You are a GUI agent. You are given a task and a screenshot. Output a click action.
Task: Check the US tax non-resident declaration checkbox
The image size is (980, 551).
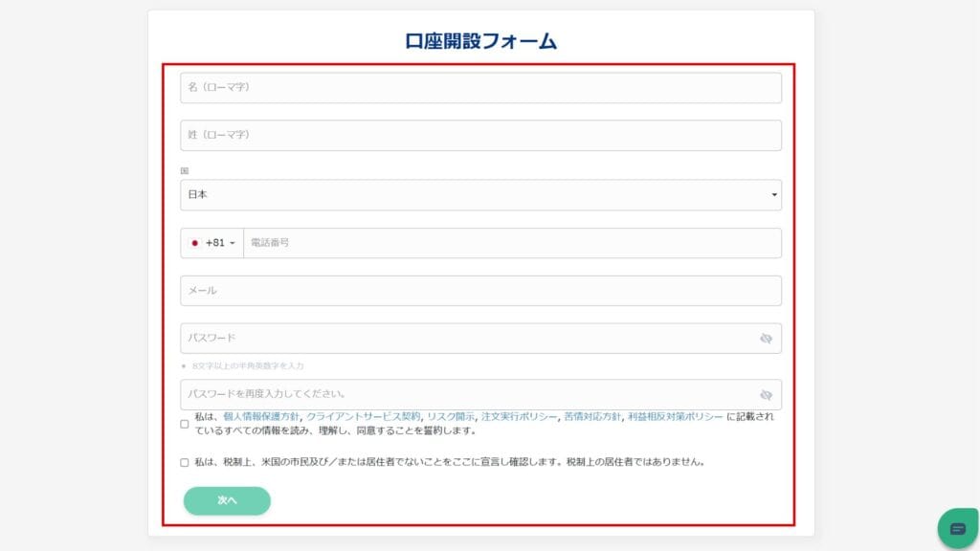[x=185, y=462]
